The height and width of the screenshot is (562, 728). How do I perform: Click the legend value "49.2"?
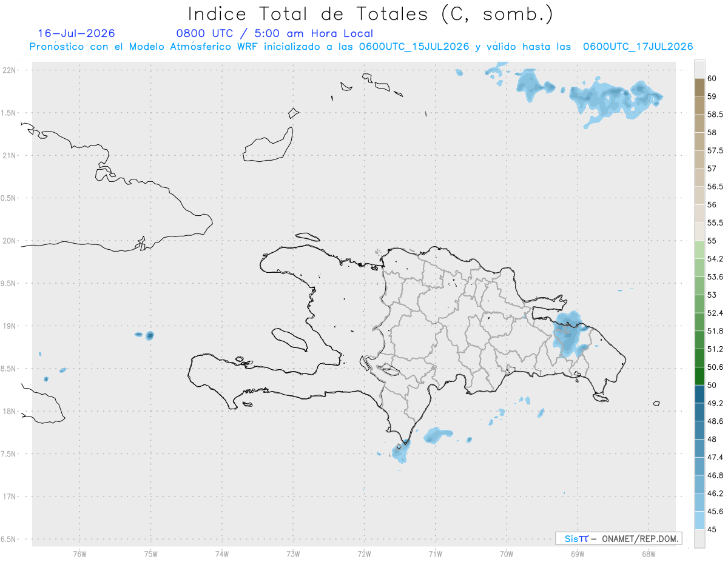(x=715, y=403)
